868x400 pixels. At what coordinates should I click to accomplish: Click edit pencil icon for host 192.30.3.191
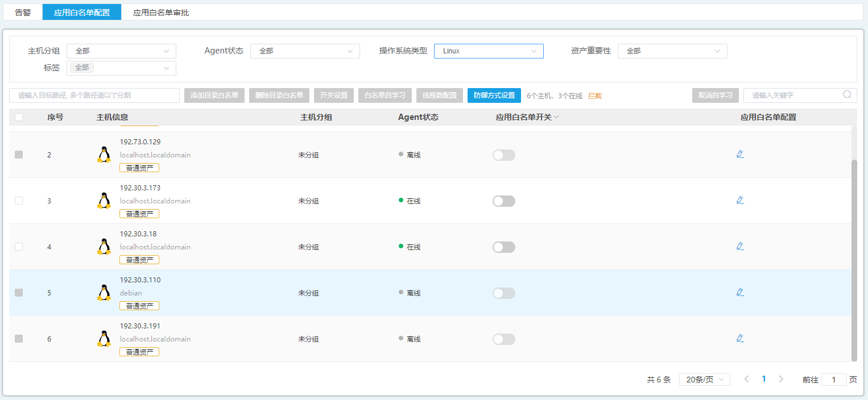click(739, 338)
